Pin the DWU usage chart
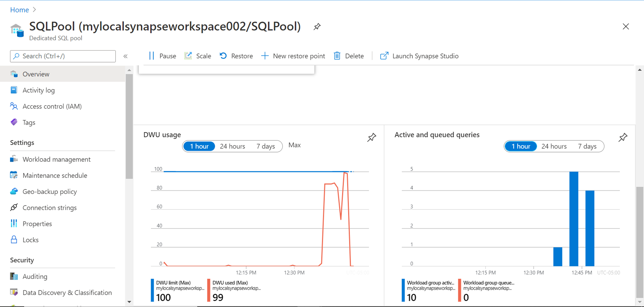Viewport: 644px width, 307px height. point(372,138)
